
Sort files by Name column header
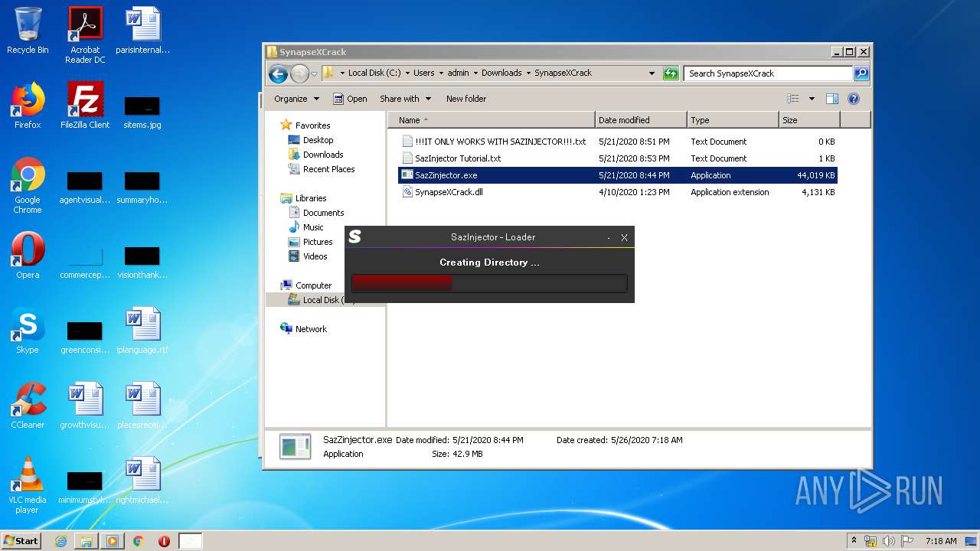pos(492,120)
